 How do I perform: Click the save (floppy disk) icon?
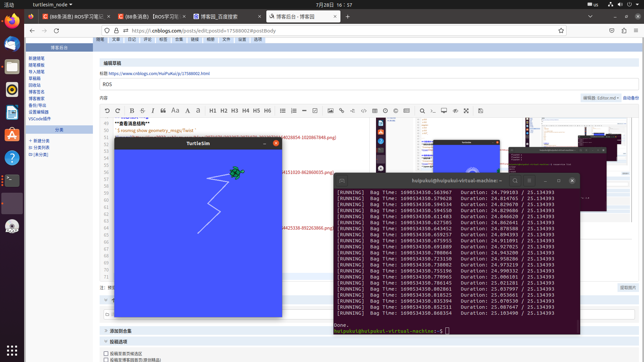[x=480, y=111]
